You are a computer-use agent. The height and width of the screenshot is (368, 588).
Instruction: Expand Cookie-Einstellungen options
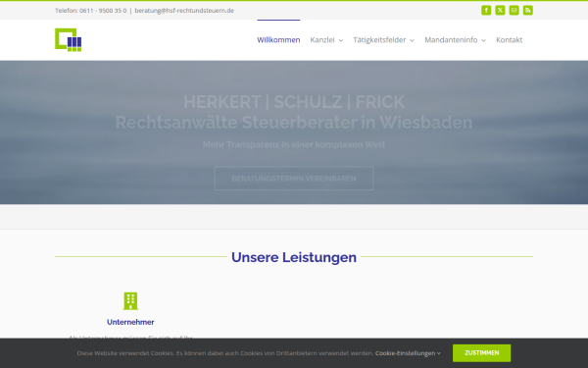tap(408, 353)
